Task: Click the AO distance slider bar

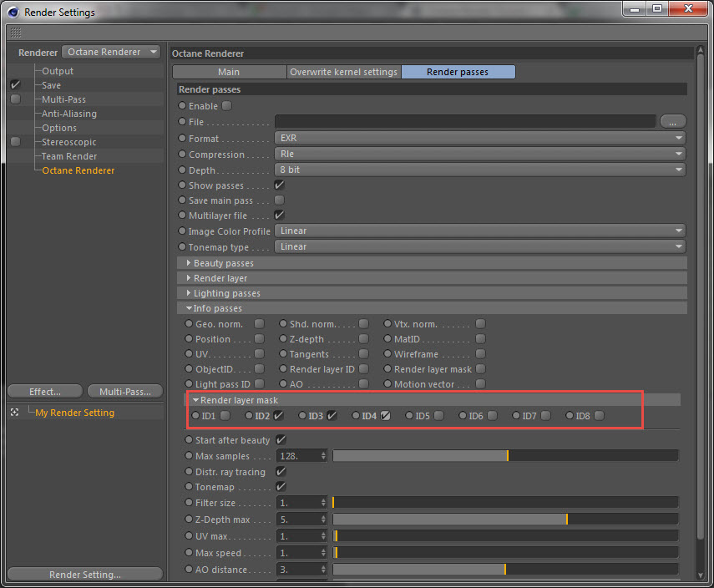Action: [x=505, y=570]
